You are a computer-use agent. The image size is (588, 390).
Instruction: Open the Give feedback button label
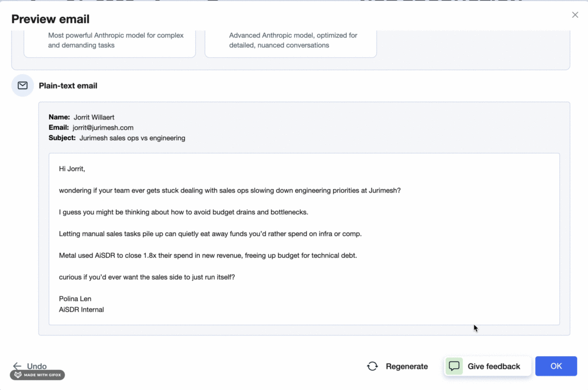pos(494,366)
